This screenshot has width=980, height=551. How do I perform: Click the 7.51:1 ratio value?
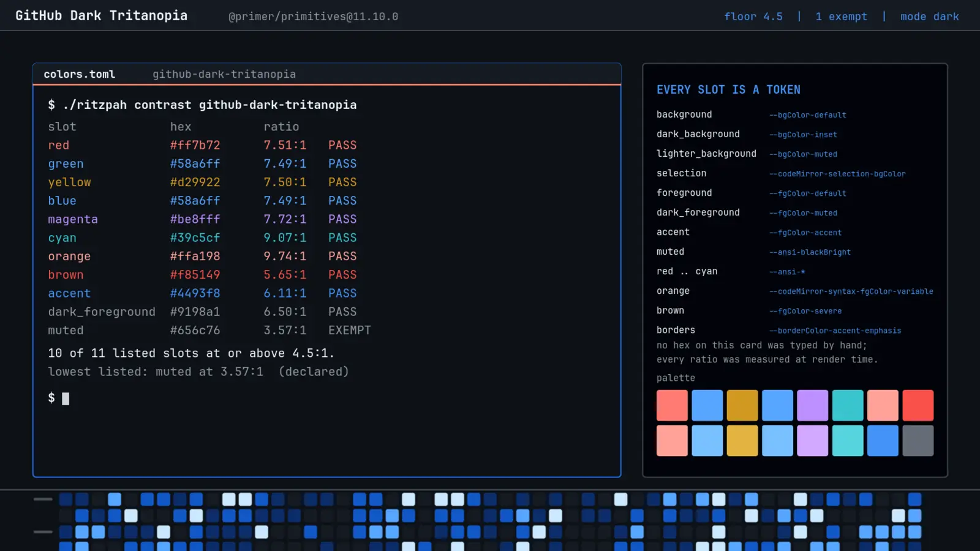pos(285,145)
